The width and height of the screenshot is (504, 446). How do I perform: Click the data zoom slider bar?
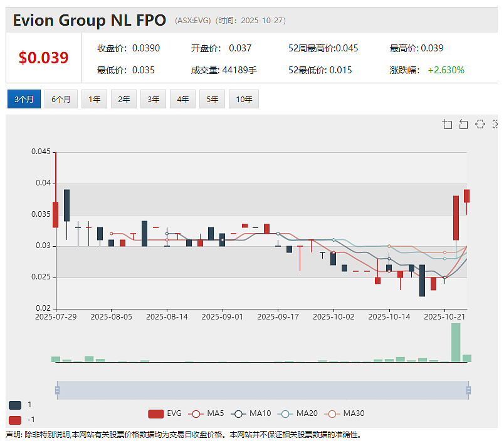click(263, 390)
